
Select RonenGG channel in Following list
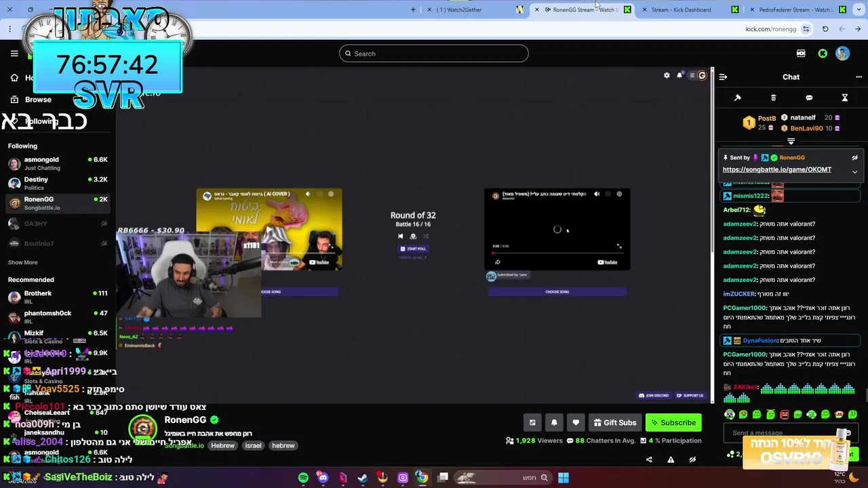point(58,203)
